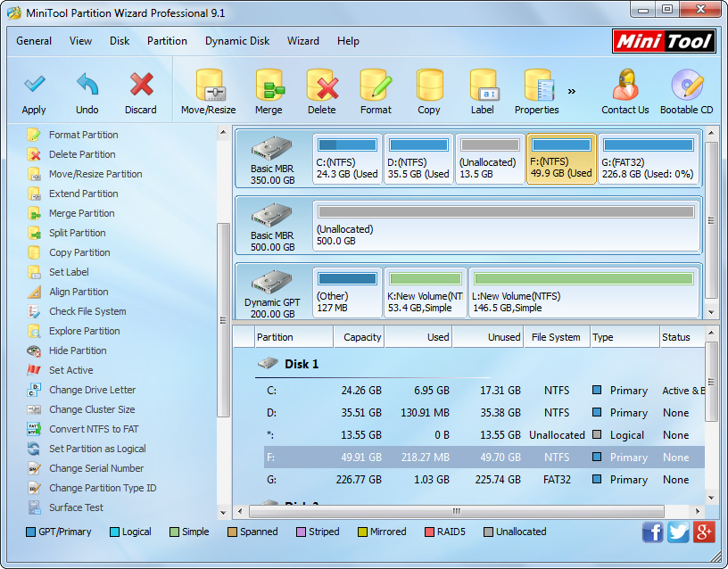Click the RAID5 legend color swatch
This screenshot has height=569, width=728.
(429, 532)
